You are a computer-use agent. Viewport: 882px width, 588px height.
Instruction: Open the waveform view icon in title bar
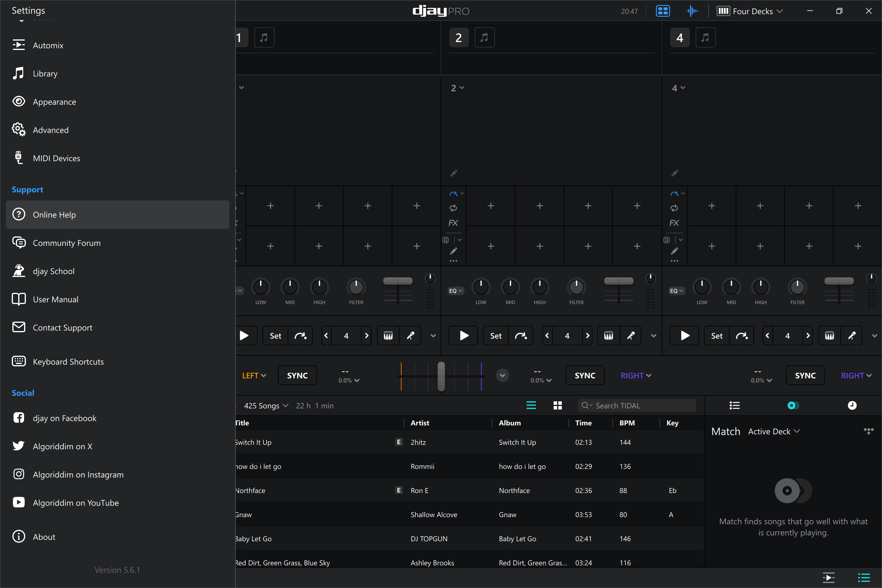tap(692, 11)
